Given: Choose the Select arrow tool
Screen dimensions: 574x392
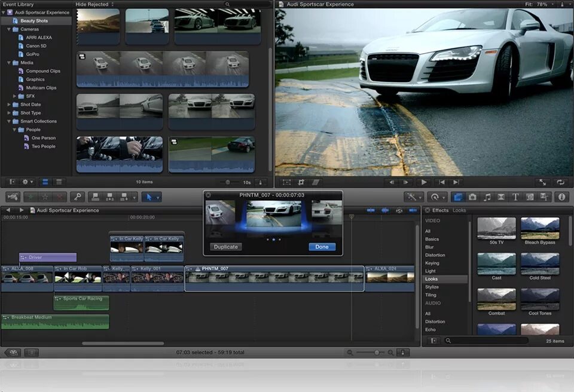Looking at the screenshot, I should click(149, 197).
